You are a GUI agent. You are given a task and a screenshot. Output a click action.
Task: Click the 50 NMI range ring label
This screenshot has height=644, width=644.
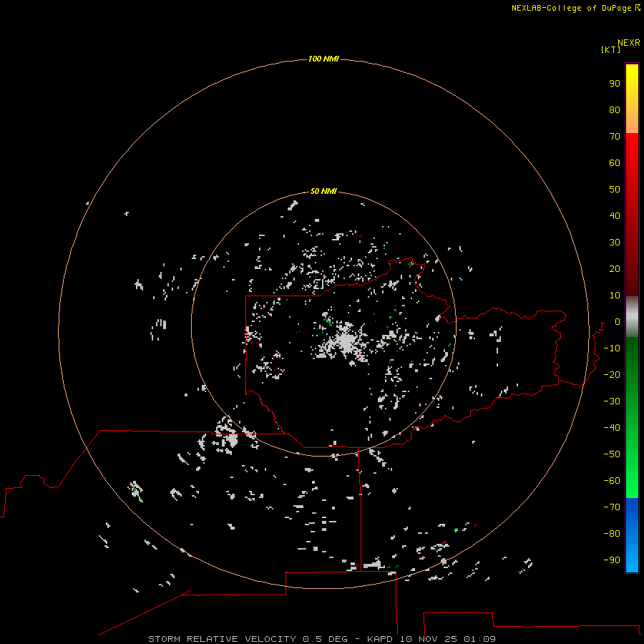[323, 191]
